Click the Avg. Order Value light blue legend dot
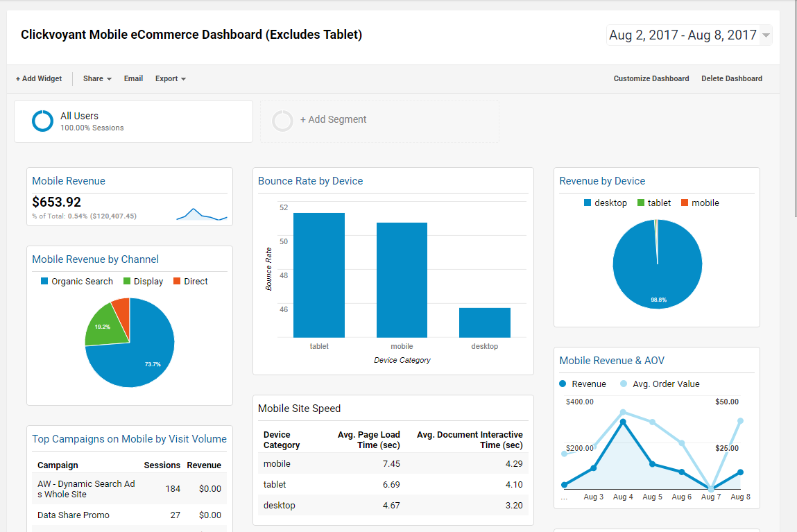This screenshot has height=532, width=797. click(624, 384)
